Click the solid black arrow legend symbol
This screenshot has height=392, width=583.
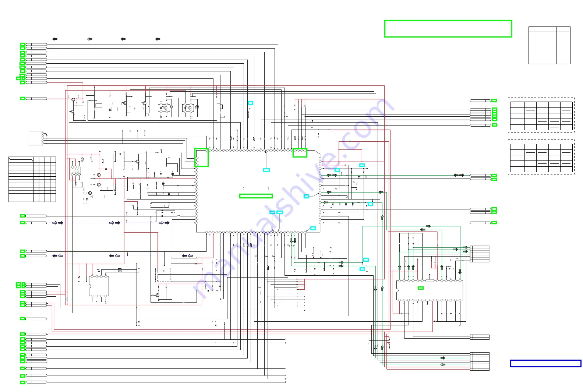pyautogui.click(x=55, y=39)
